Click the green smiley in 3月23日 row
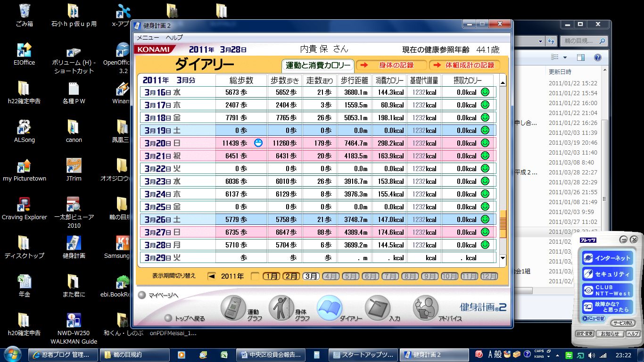Image resolution: width=644 pixels, height=362 pixels. coord(485,181)
